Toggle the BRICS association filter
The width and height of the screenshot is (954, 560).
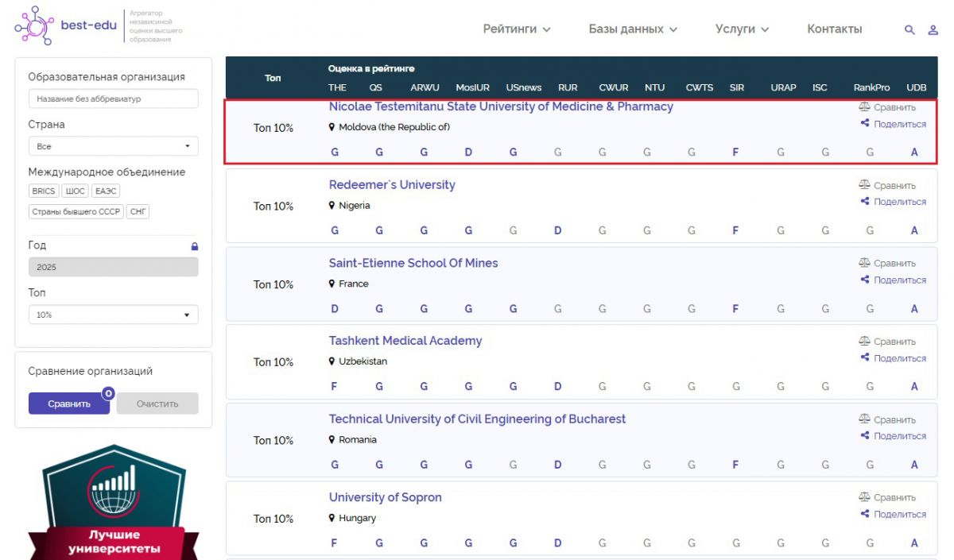click(44, 191)
